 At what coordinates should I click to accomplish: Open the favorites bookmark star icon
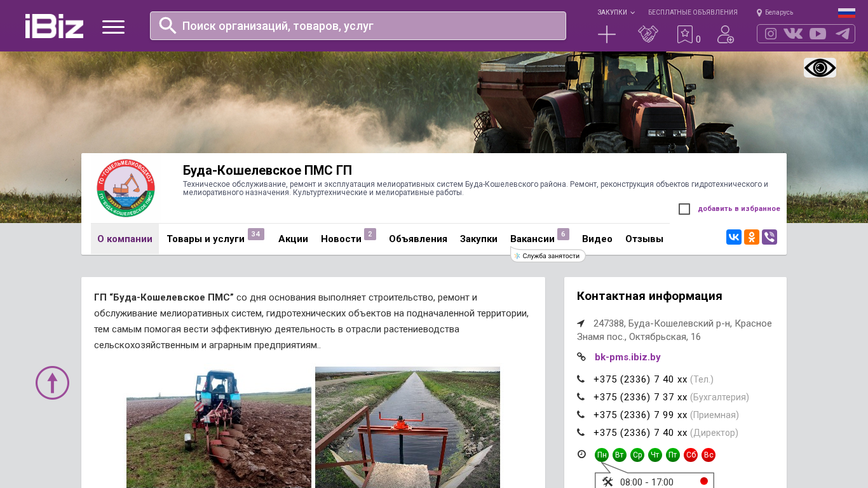(x=685, y=34)
